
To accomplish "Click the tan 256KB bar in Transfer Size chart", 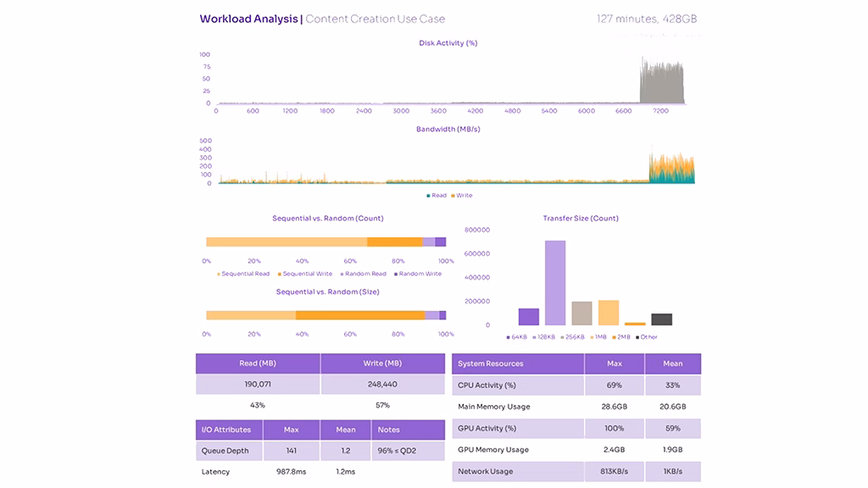I will click(x=581, y=313).
